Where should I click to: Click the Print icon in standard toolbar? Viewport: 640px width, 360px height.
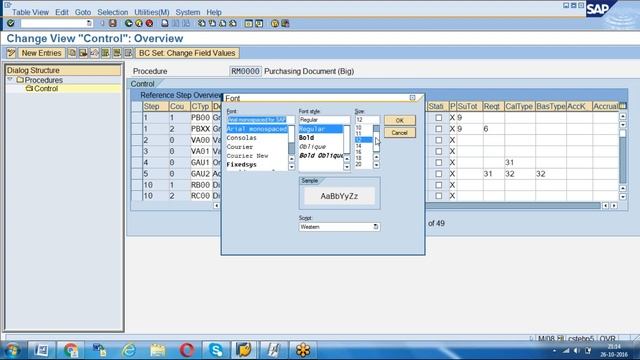point(164,23)
